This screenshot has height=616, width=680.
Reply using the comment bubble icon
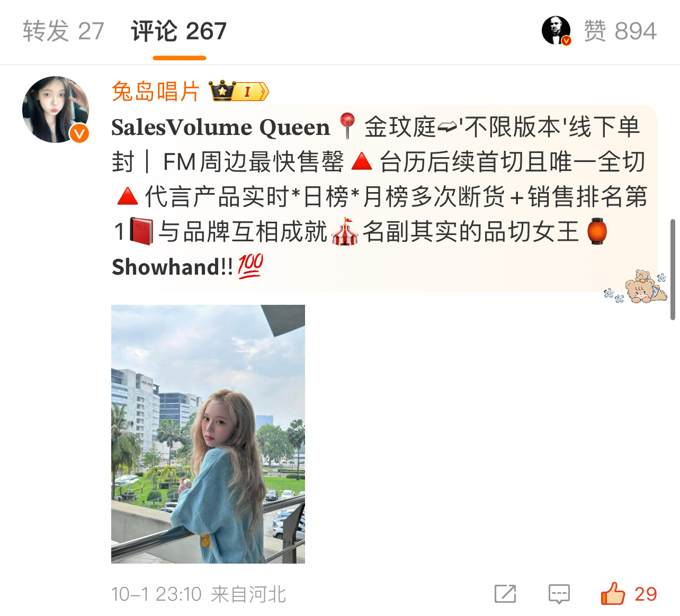point(559,594)
